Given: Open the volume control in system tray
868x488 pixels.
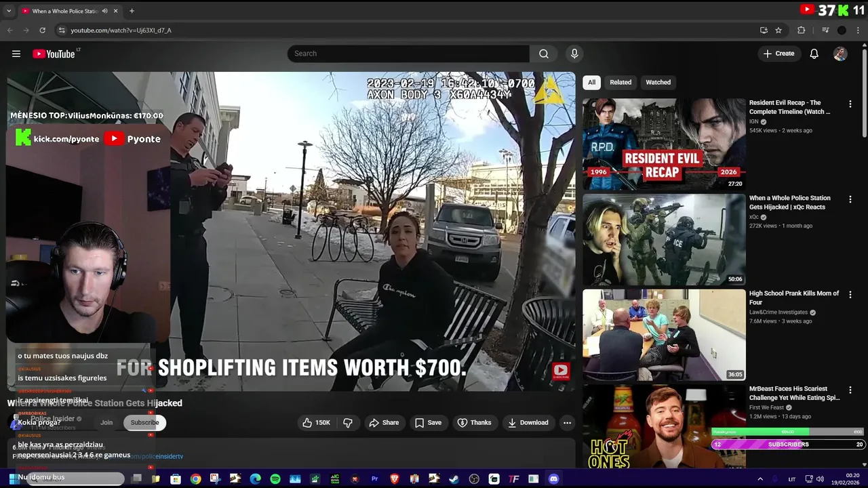Looking at the screenshot, I should 820,479.
